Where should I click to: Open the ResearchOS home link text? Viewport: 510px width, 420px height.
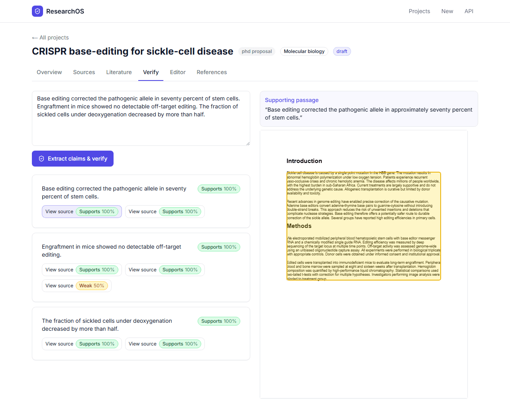(65, 11)
